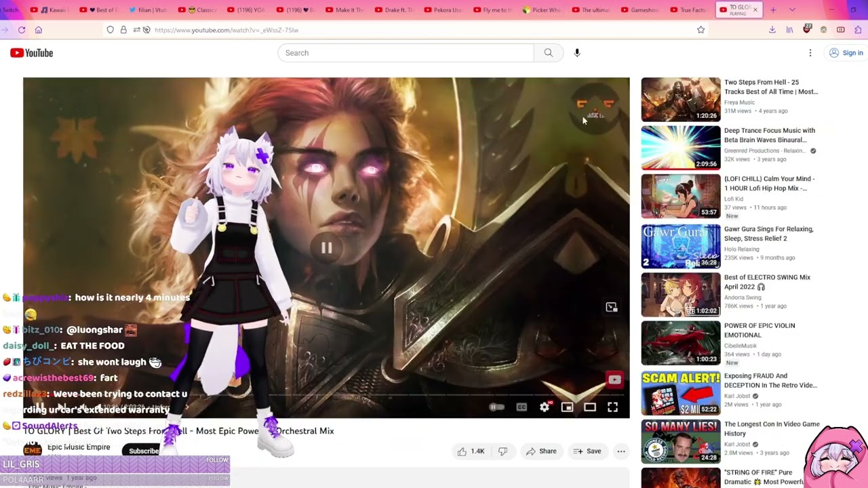The height and width of the screenshot is (488, 868).
Task: Subscribe to Epic Music Empire
Action: tap(144, 451)
